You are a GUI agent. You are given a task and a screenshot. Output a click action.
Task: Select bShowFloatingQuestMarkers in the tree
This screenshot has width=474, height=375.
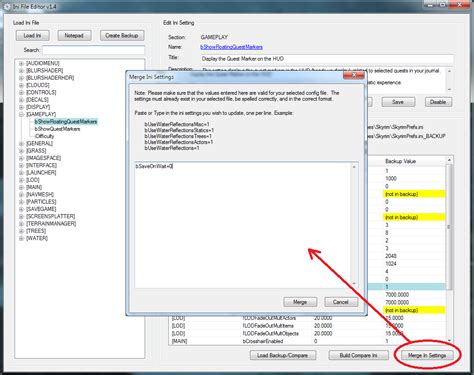coord(66,122)
